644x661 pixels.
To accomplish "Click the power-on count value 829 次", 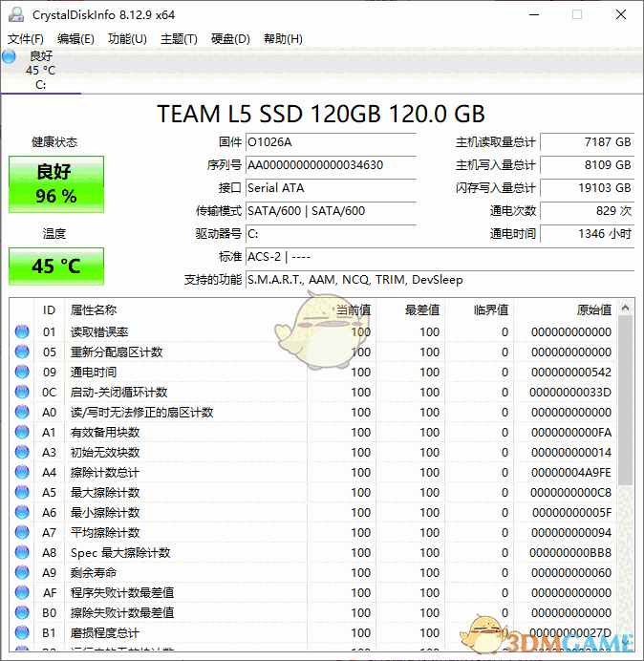I will tap(587, 211).
